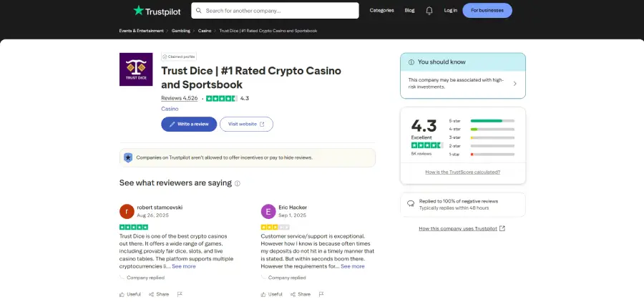Click Share on Eric Hacker's review
This screenshot has height=307, width=644.
coord(301,294)
